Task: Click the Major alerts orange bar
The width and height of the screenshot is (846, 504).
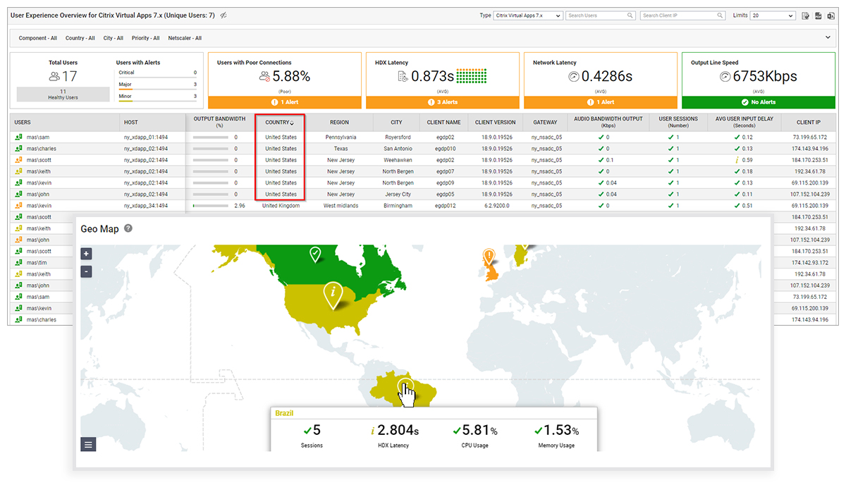Action: pyautogui.click(x=125, y=89)
